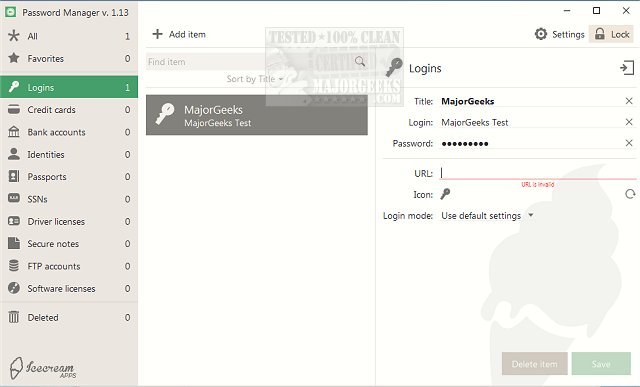This screenshot has width=640, height=387.
Task: Click the Secure notes document icon
Action: click(13, 243)
